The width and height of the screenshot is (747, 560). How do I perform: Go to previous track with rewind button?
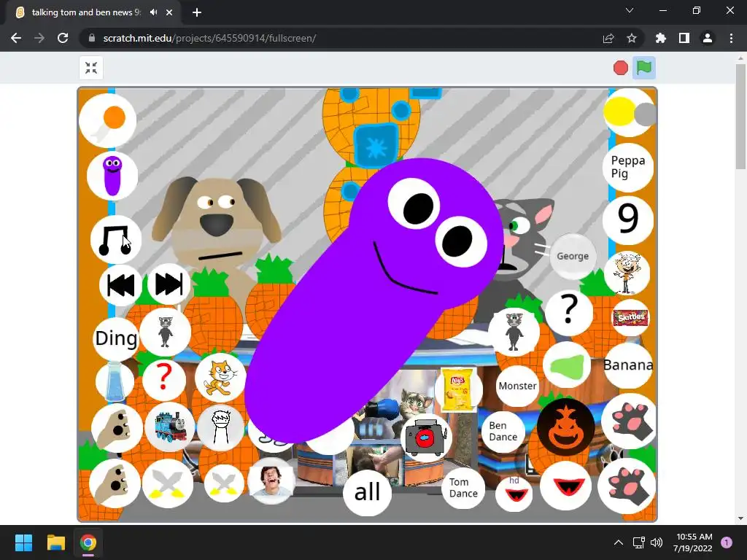click(x=120, y=285)
